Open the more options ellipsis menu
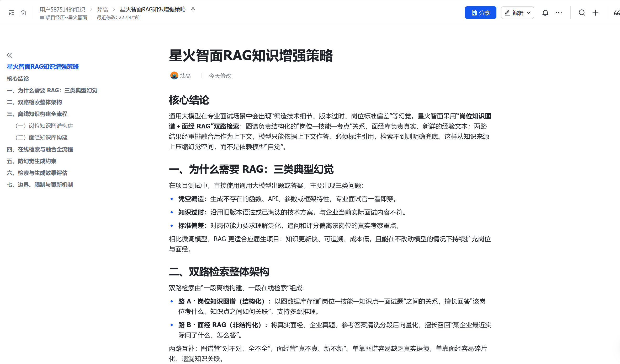 point(559,13)
